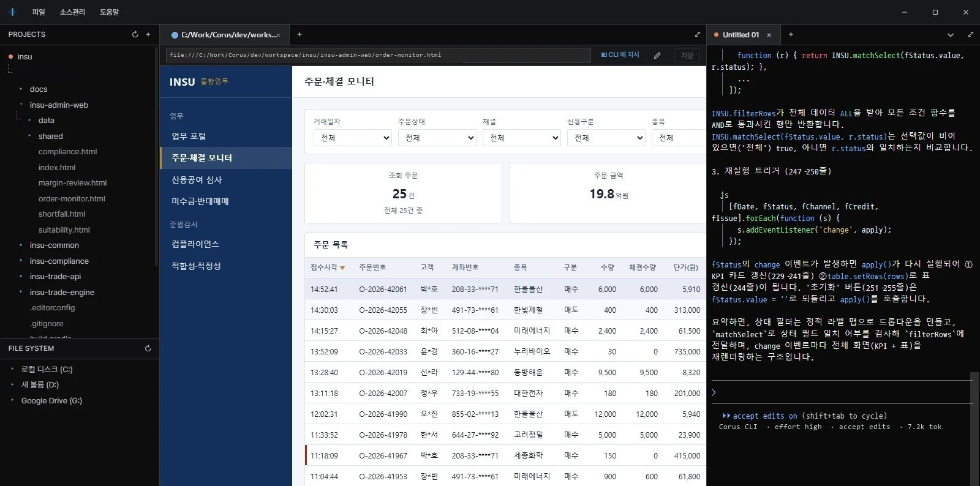Expand the insu-common folder
Image resolution: width=980 pixels, height=486 pixels.
click(x=21, y=245)
